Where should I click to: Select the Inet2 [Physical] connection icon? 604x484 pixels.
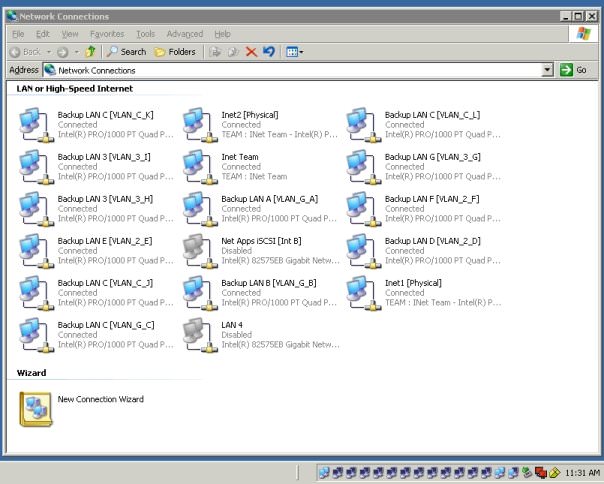[x=200, y=125]
